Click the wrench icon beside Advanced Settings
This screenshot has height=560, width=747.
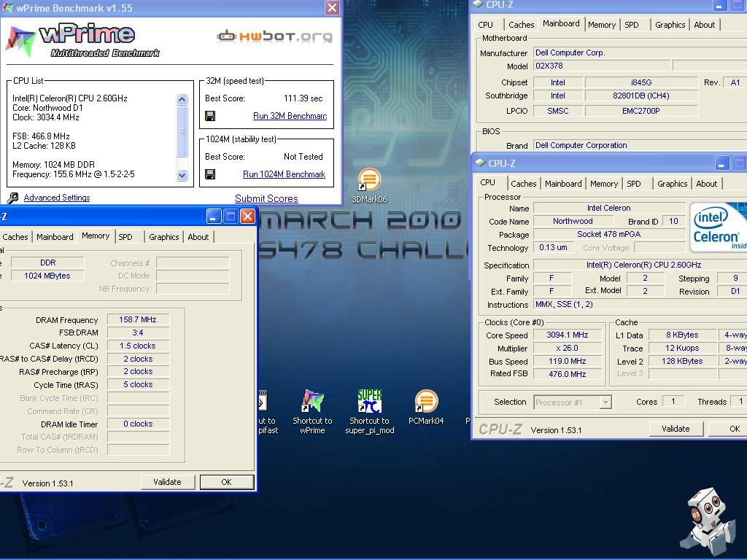(13, 198)
